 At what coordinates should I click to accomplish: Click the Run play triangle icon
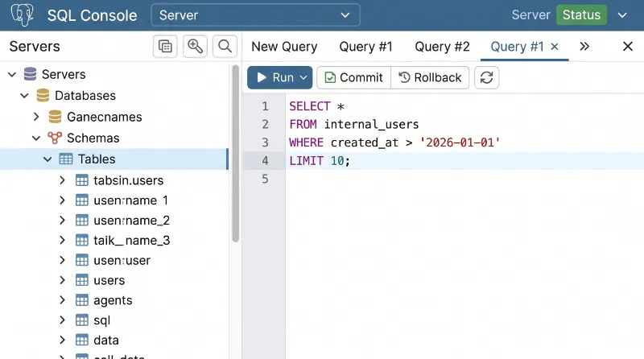[x=262, y=77]
